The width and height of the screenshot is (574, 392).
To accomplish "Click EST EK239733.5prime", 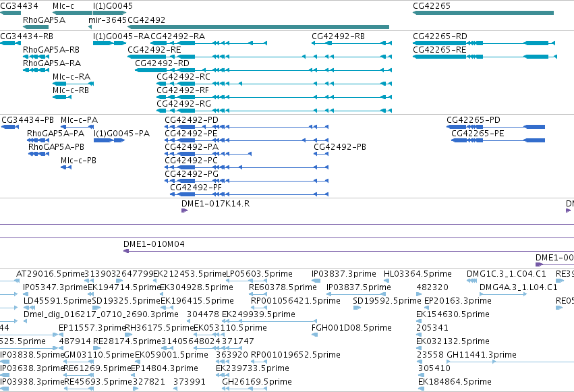I will (223, 375).
